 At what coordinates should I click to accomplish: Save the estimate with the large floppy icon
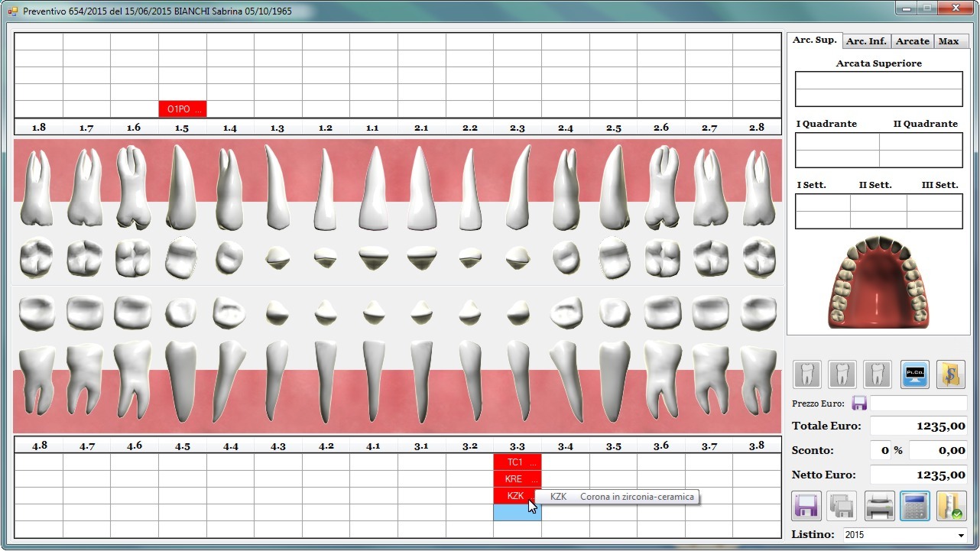click(x=806, y=506)
